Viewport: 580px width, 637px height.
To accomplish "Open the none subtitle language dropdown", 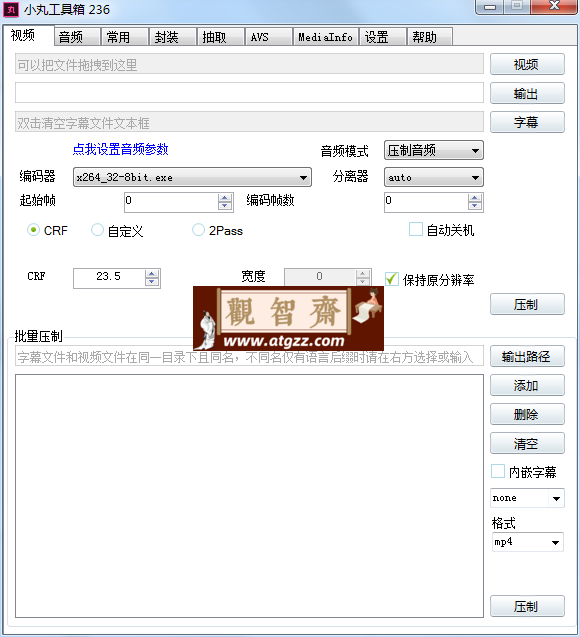I will (x=527, y=498).
